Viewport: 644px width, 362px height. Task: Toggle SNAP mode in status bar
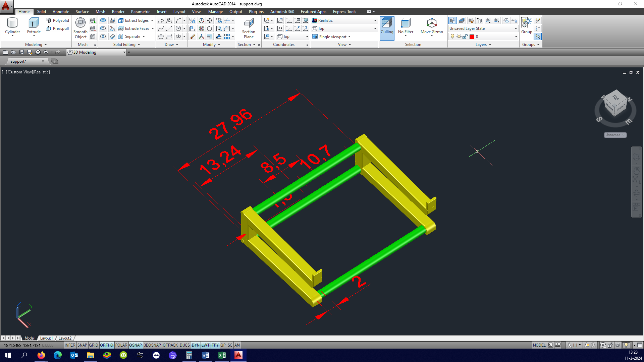coord(82,345)
